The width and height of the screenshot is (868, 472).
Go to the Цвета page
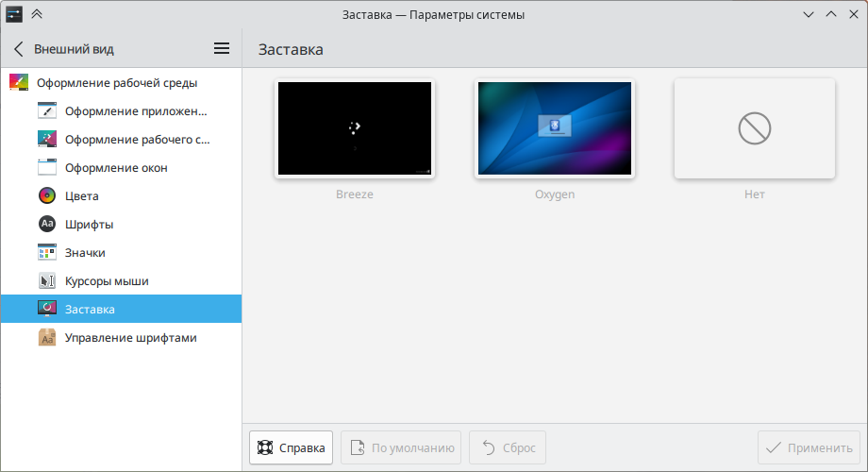[121, 195]
